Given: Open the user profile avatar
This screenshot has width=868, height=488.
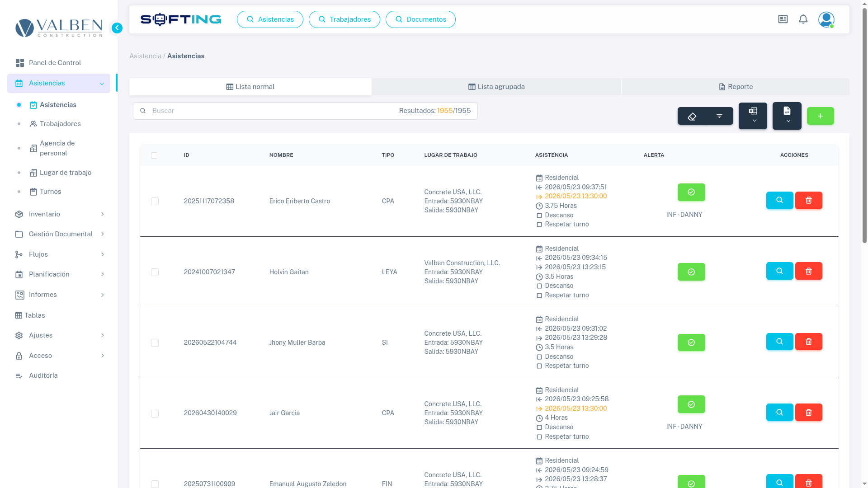Looking at the screenshot, I should point(826,19).
